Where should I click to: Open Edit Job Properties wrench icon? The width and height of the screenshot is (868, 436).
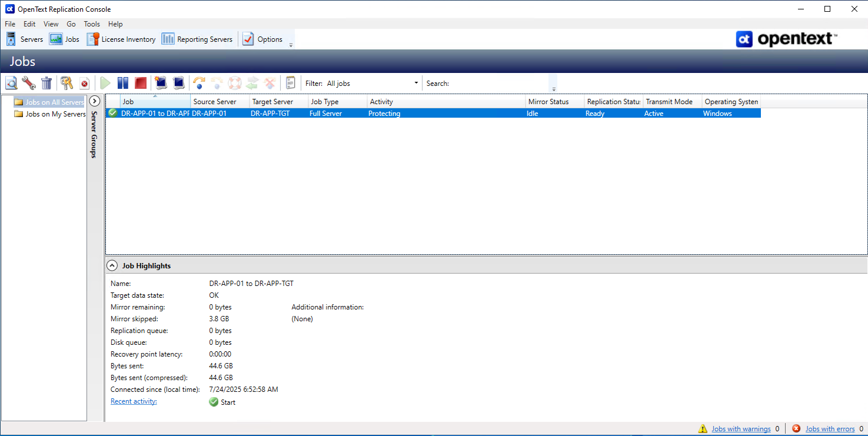29,83
